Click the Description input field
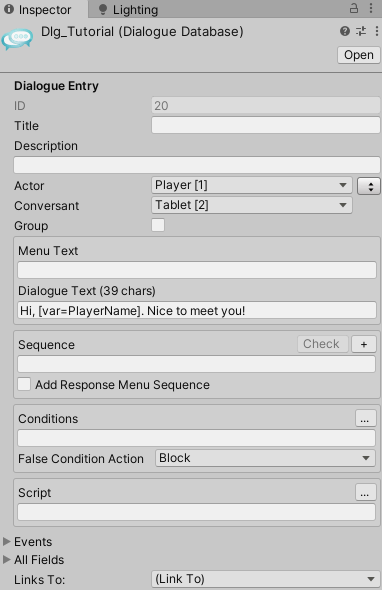 197,165
